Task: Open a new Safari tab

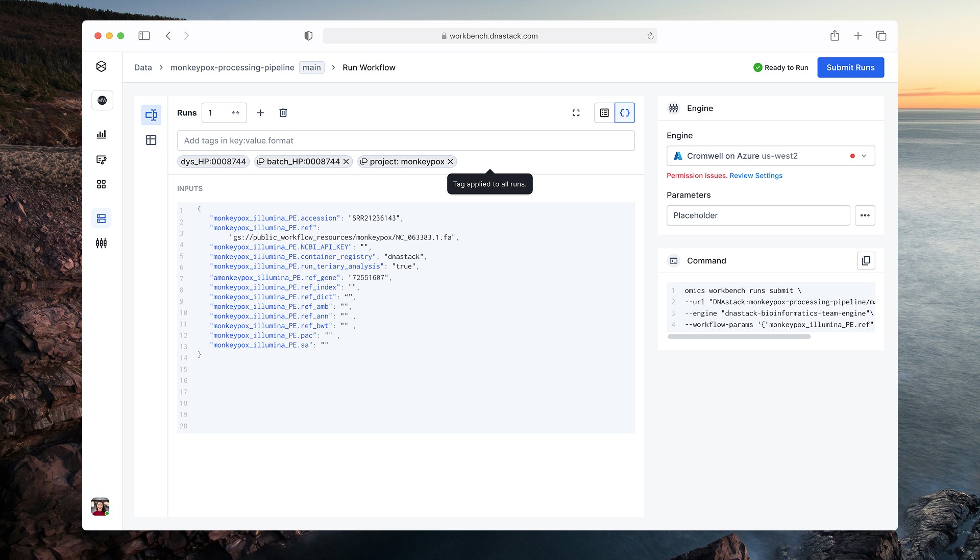Action: click(x=858, y=36)
